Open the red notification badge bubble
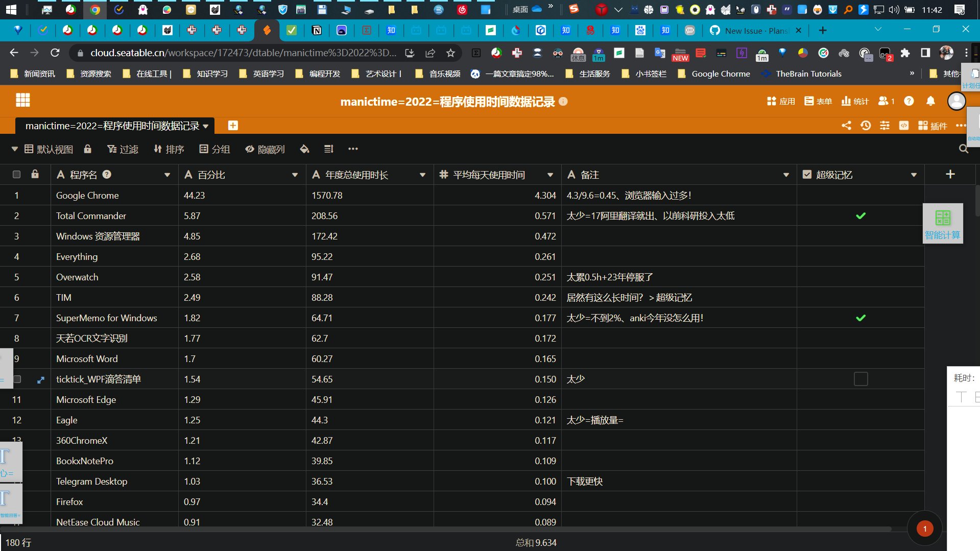Screen dimensions: 980x551 tap(925, 529)
